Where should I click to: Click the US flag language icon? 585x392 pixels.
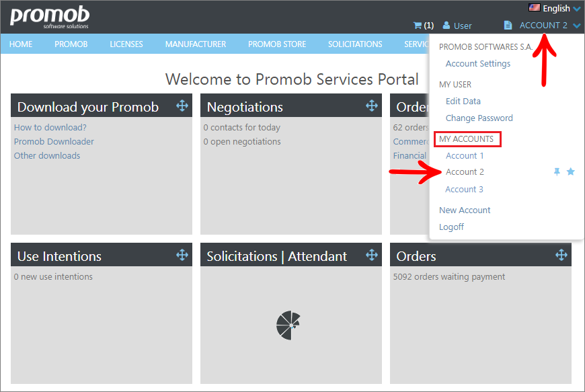pyautogui.click(x=535, y=7)
